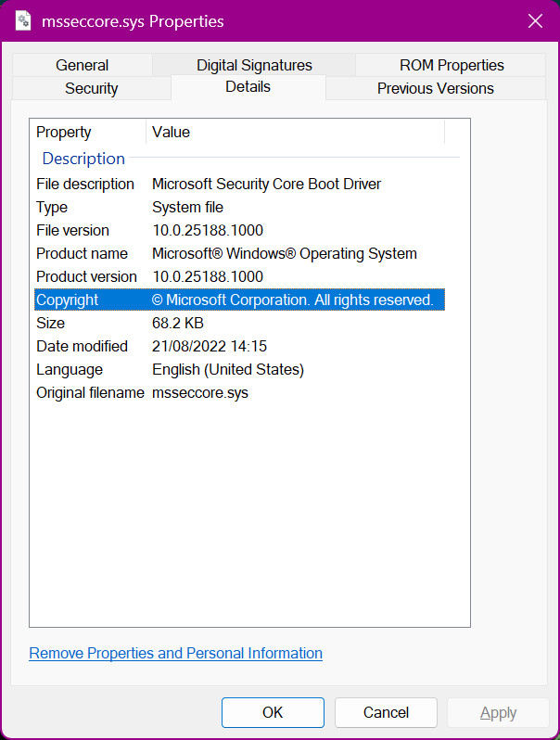Viewport: 560px width, 740px height.
Task: Click the mssecccore.sys file icon in title bar
Action: click(24, 20)
